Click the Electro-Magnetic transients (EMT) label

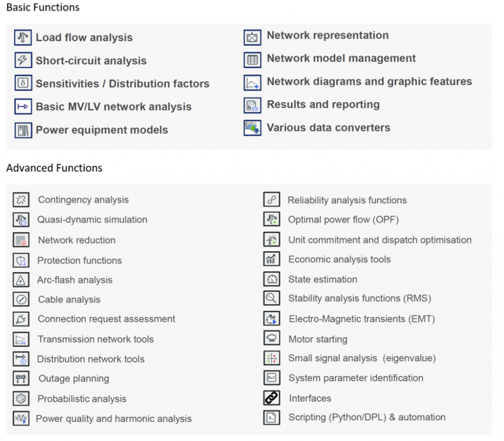click(362, 319)
